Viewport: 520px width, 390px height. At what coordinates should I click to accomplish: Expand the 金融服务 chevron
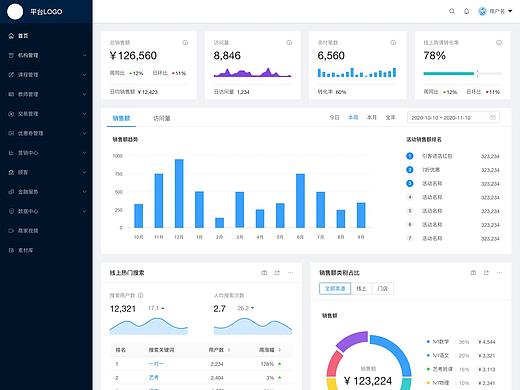coord(84,192)
